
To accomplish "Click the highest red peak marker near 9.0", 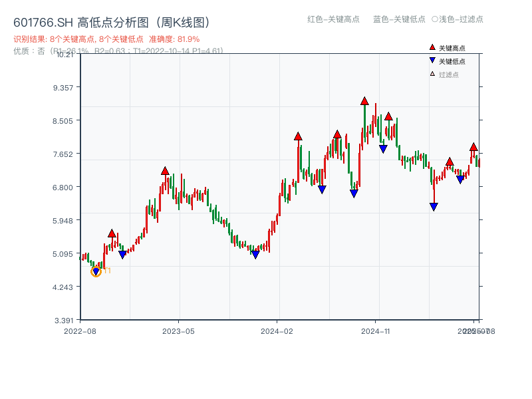I will [x=364, y=101].
